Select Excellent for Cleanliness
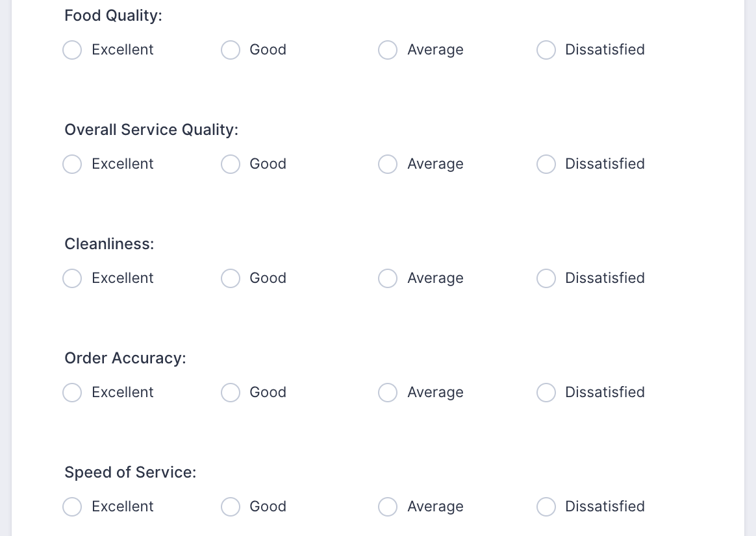Screen dimensions: 756x536 [x=72, y=278]
